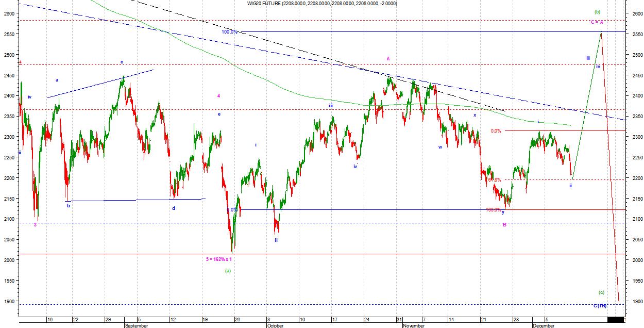This screenshot has height=328, width=644.
Task: Click the '5 = 162% x 1' annotation
Action: click(219, 259)
